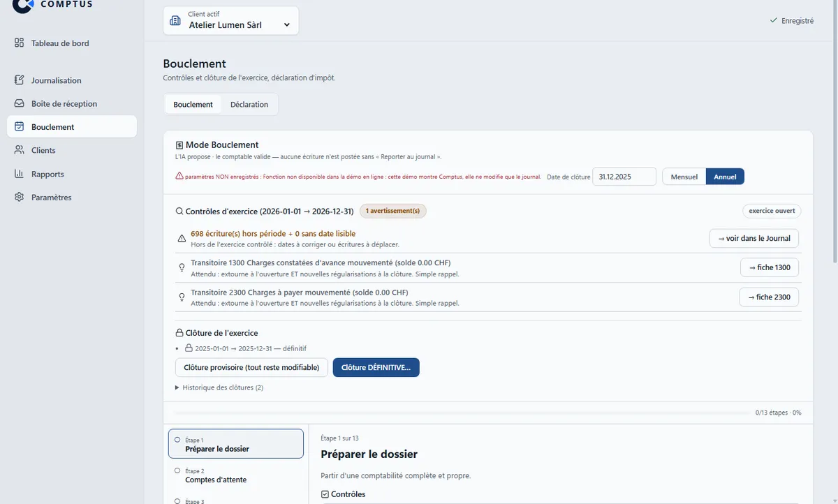Click the Clôture de l'exercice padlock icon
Image resolution: width=838 pixels, height=504 pixels.
point(179,333)
